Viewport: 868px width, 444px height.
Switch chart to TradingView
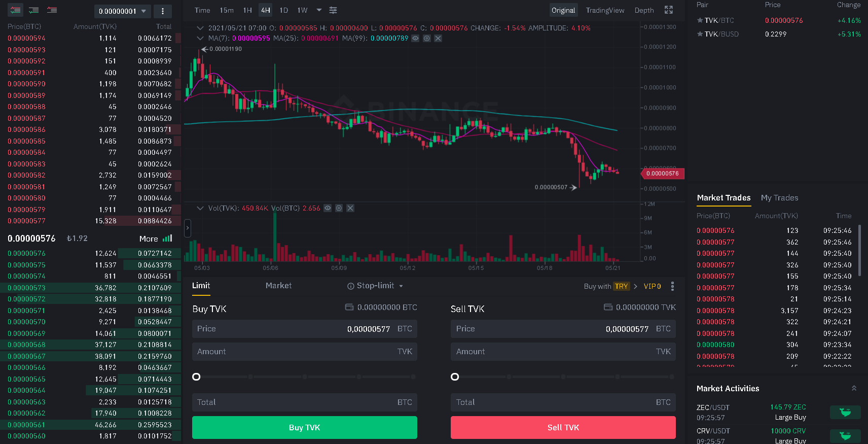(605, 10)
